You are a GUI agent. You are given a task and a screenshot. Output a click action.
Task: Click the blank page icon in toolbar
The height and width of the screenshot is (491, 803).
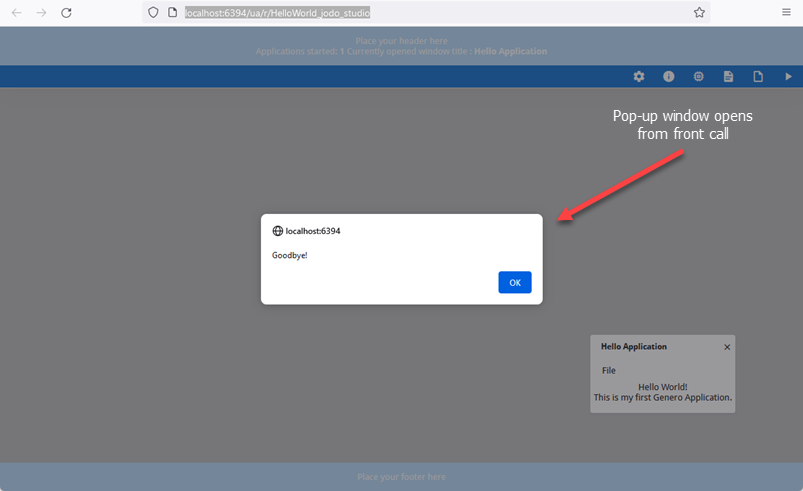[x=758, y=77]
